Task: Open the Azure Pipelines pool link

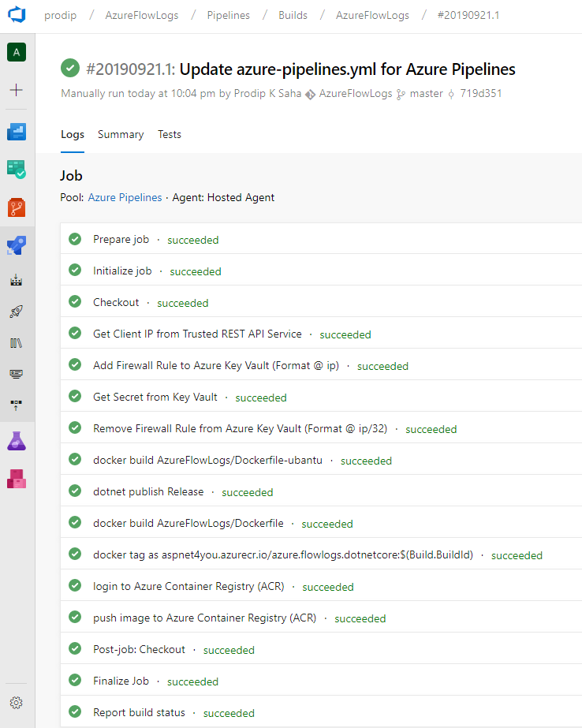Action: click(x=125, y=197)
